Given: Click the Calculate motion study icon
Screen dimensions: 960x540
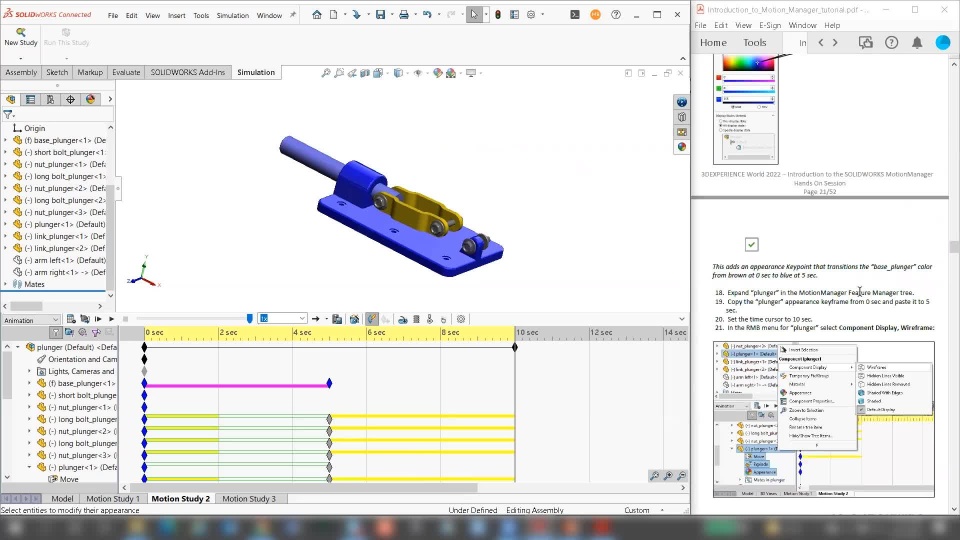Looking at the screenshot, I should pos(71,319).
